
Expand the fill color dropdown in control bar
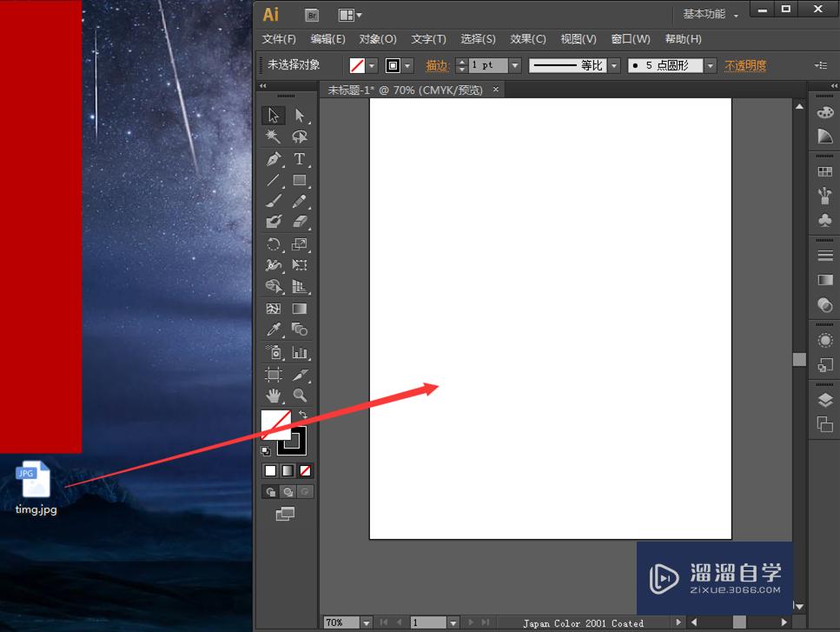372,65
